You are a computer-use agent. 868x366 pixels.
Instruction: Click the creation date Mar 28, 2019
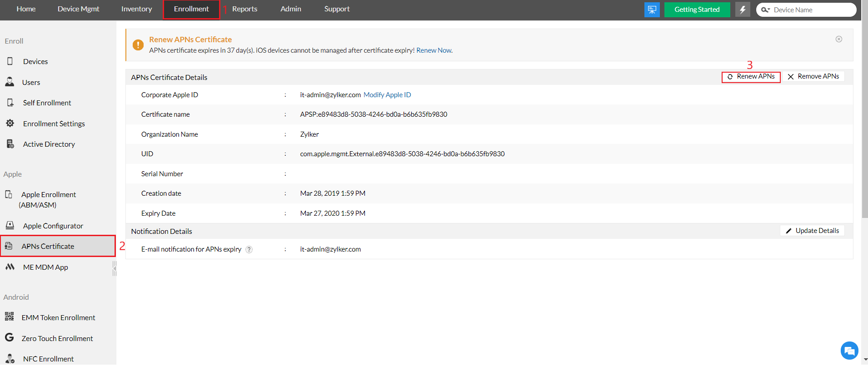[333, 193]
